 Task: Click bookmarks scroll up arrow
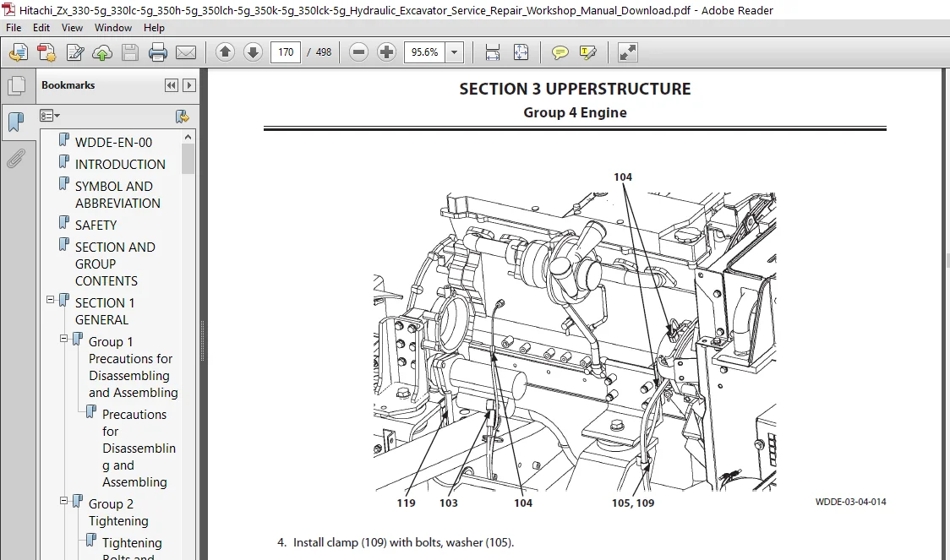tap(188, 138)
